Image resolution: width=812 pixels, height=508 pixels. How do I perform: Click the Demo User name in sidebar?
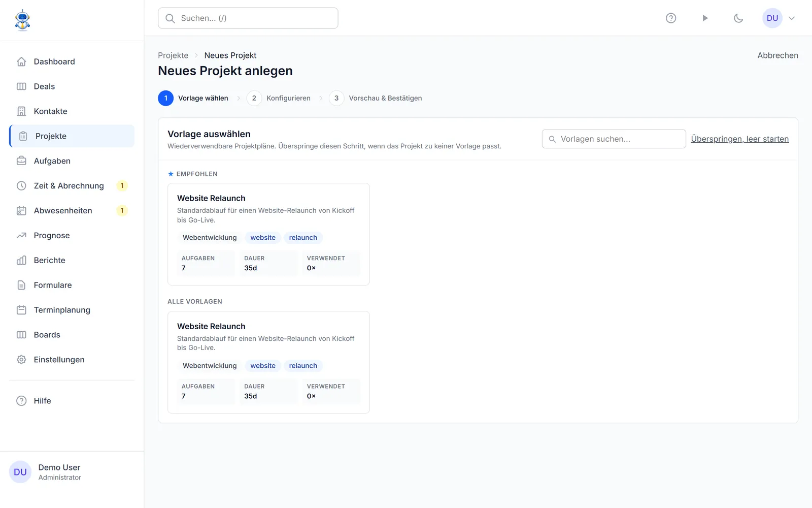click(x=59, y=467)
